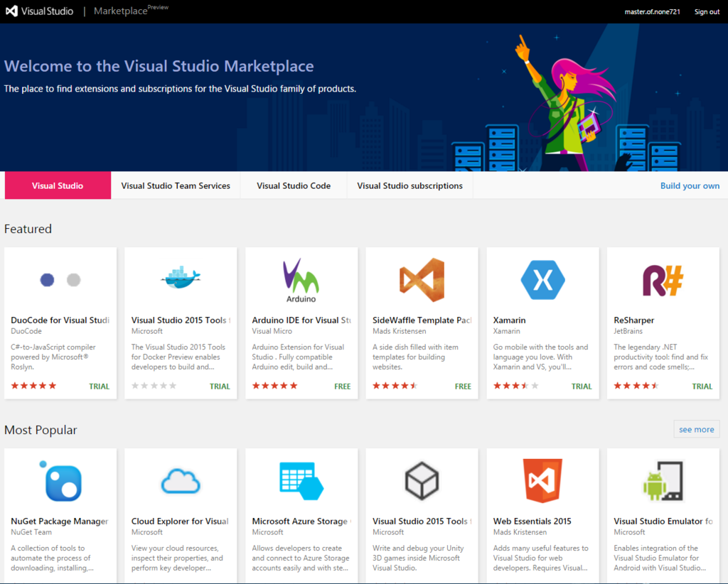Click the TRIAL label on Docker tools card
Screen dimensions: 728x584
click(x=220, y=386)
